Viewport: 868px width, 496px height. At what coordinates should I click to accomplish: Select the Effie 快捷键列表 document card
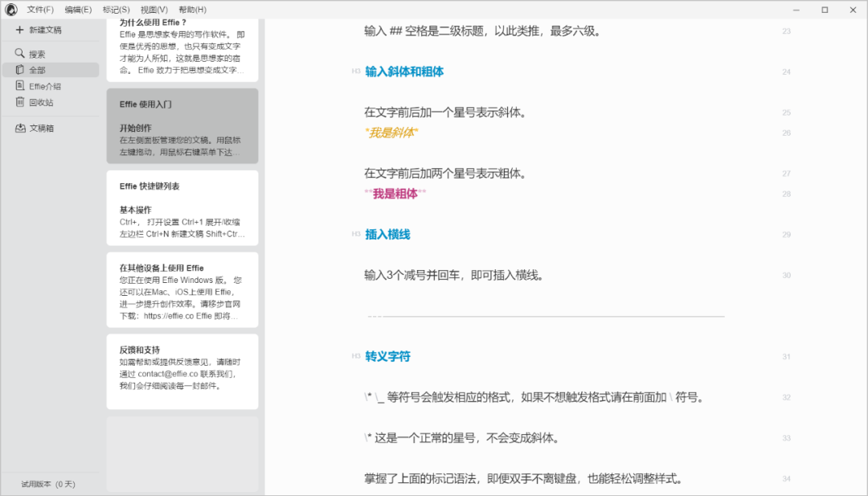[x=182, y=207]
